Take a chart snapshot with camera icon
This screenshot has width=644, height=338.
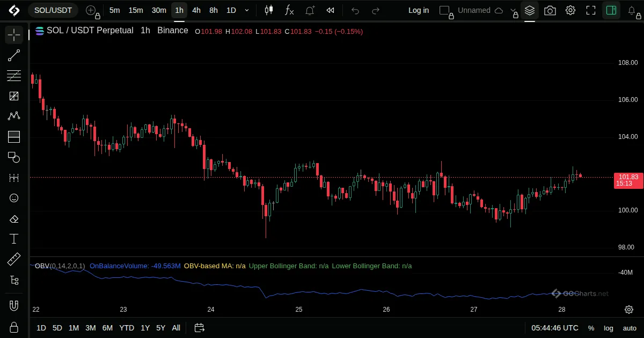[x=550, y=10]
